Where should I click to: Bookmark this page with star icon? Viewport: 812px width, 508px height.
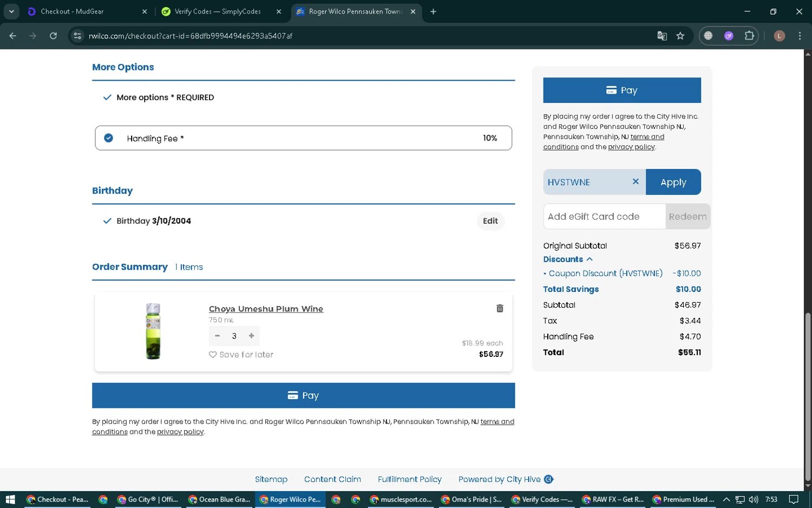point(680,36)
